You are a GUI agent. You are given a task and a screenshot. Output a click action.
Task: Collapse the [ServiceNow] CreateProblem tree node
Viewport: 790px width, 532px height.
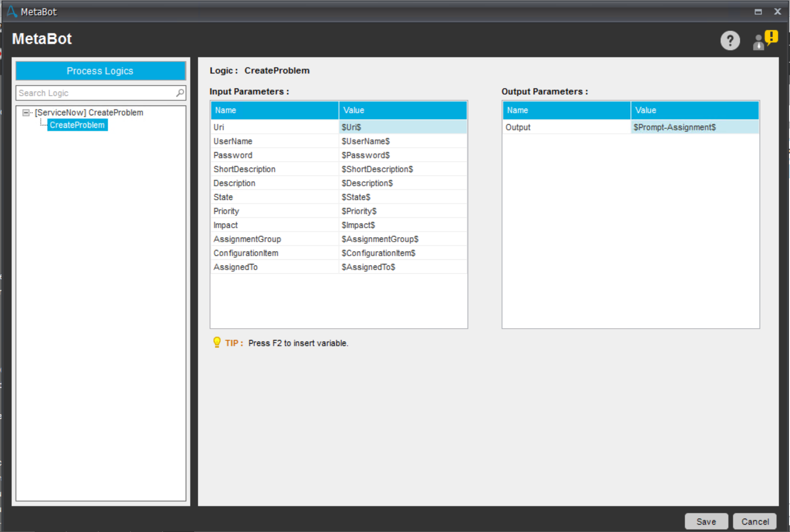(26, 112)
